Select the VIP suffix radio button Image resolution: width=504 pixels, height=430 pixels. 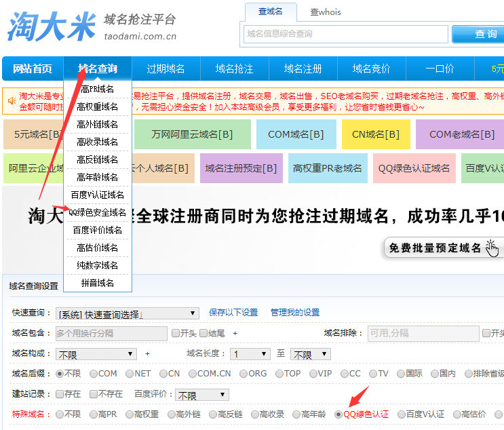(x=313, y=374)
